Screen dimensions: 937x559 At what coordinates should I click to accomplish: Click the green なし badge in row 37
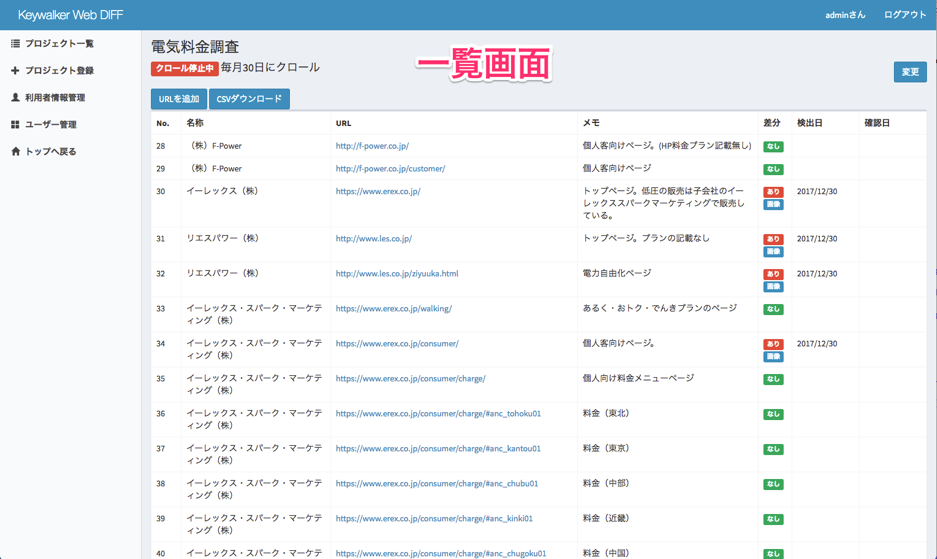[x=773, y=450]
